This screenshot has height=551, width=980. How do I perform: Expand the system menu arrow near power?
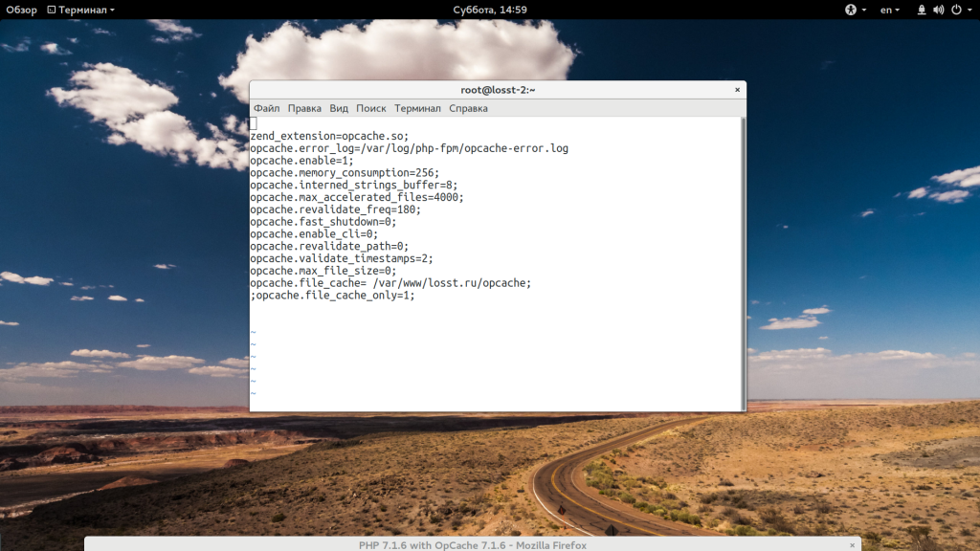point(970,10)
